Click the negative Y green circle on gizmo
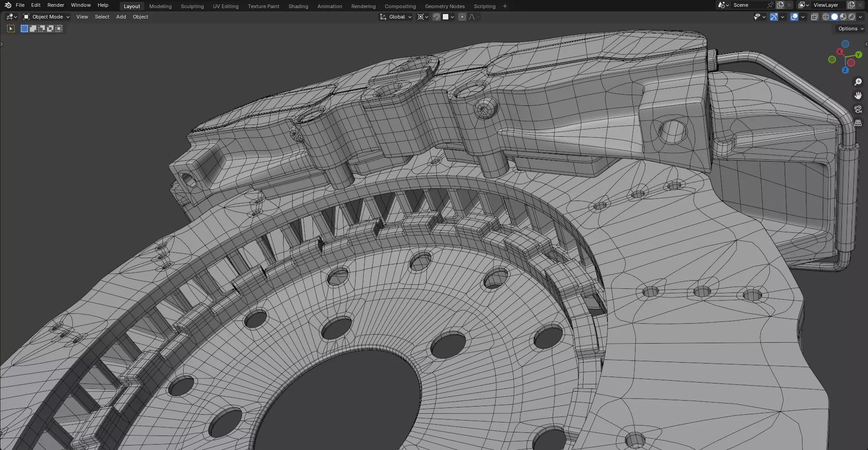Viewport: 868px width, 450px height. coord(832,60)
